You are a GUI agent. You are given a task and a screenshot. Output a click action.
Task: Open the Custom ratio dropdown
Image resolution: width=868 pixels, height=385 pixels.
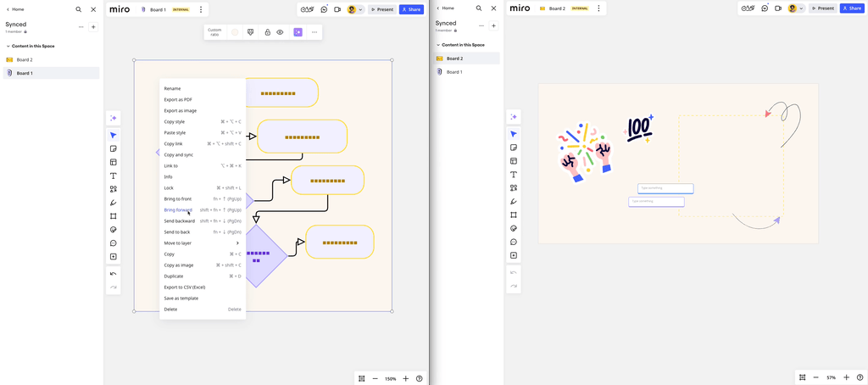(214, 32)
